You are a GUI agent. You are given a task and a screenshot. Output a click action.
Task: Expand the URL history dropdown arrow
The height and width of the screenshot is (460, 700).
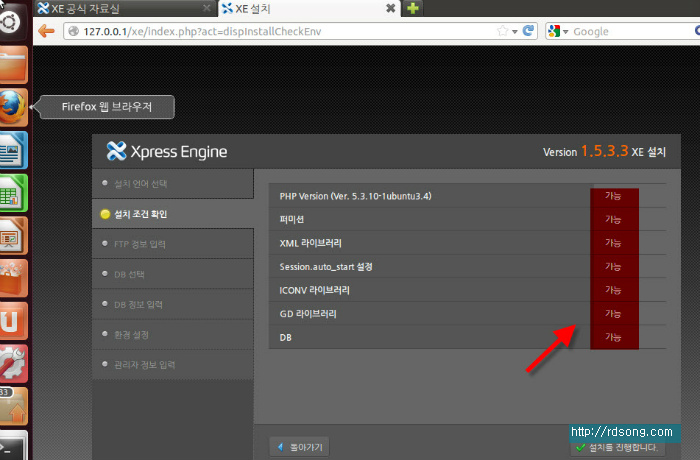pyautogui.click(x=512, y=31)
